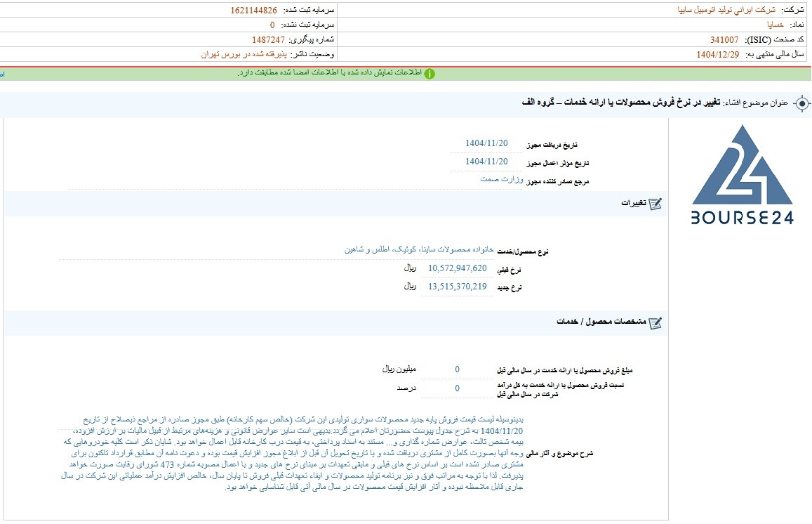812x524 pixels.
Task: Click publisher status پذیرفته شده در بورس تهران
Action: point(244,54)
